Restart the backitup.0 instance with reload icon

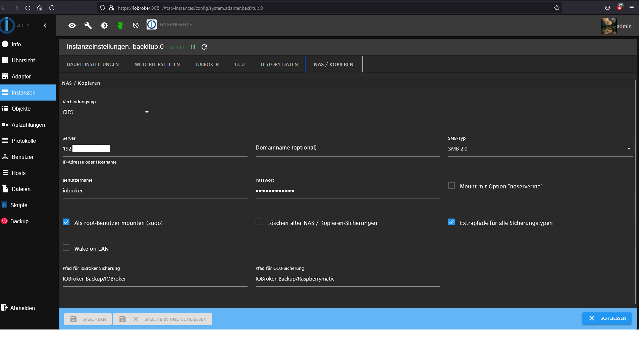[204, 47]
